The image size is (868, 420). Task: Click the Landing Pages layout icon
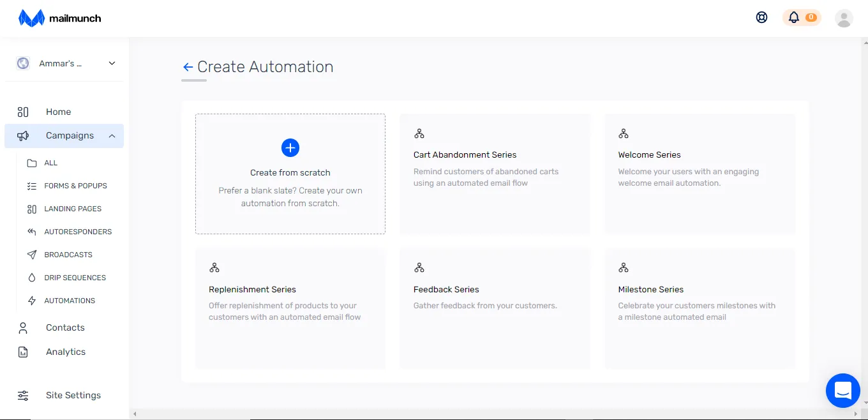pyautogui.click(x=32, y=209)
